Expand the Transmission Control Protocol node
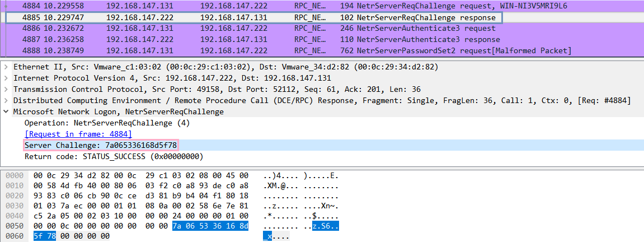644x242 pixels. (x=6, y=90)
